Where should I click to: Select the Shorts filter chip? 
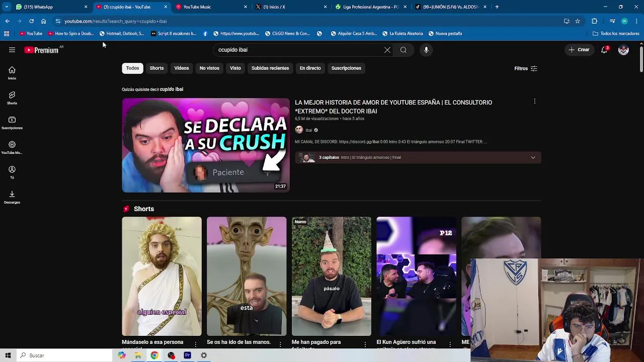tap(156, 68)
